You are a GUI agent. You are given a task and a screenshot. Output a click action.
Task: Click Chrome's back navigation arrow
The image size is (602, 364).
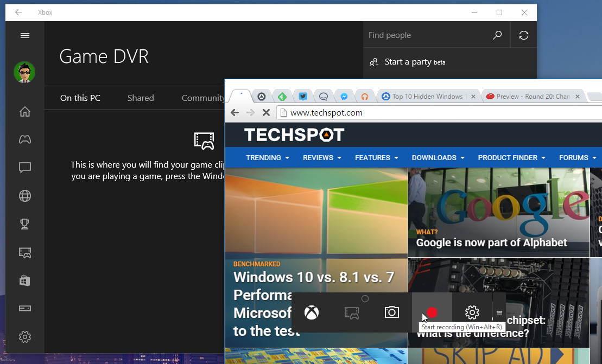pos(235,112)
